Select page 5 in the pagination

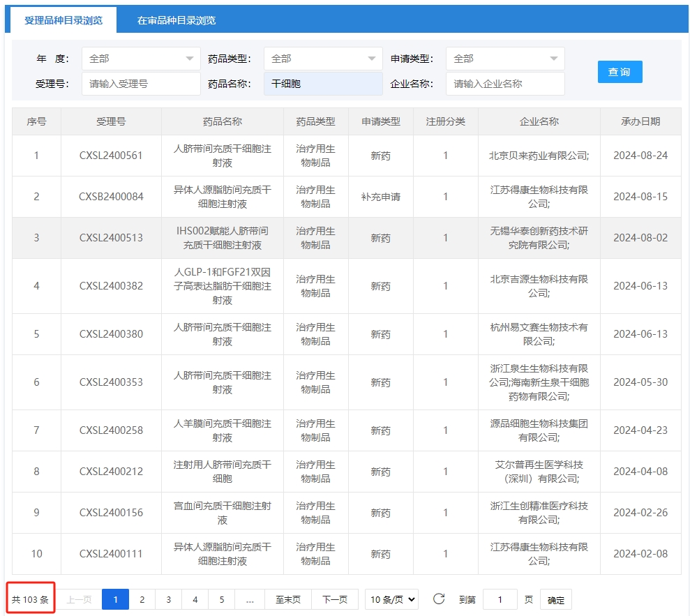tap(221, 599)
